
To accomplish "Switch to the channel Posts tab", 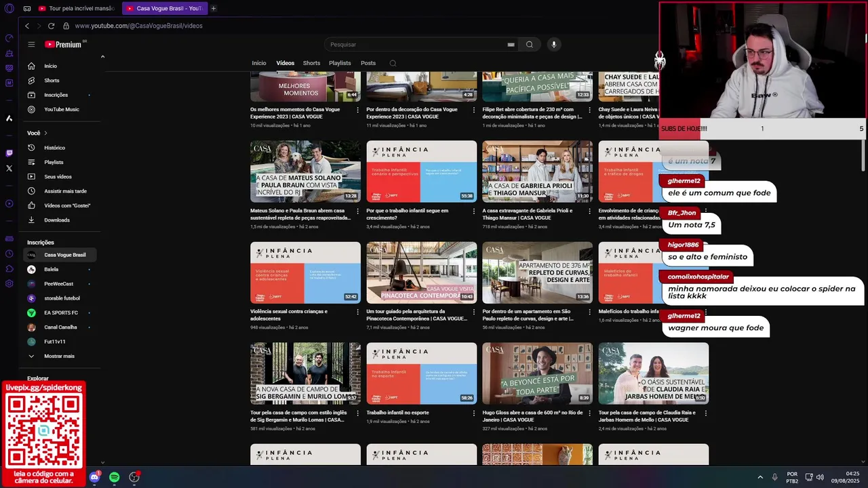I will coord(368,63).
